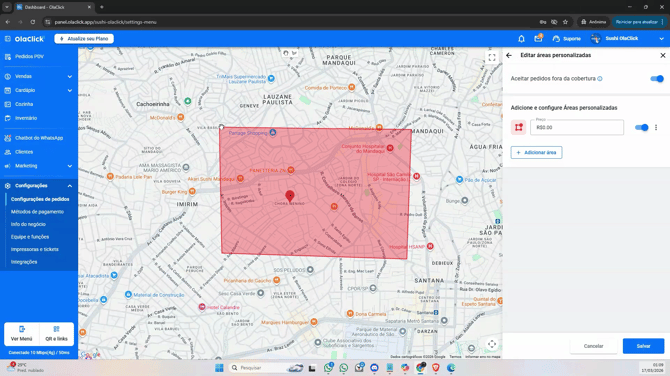Open Brave browser from taskbar

coord(435,368)
